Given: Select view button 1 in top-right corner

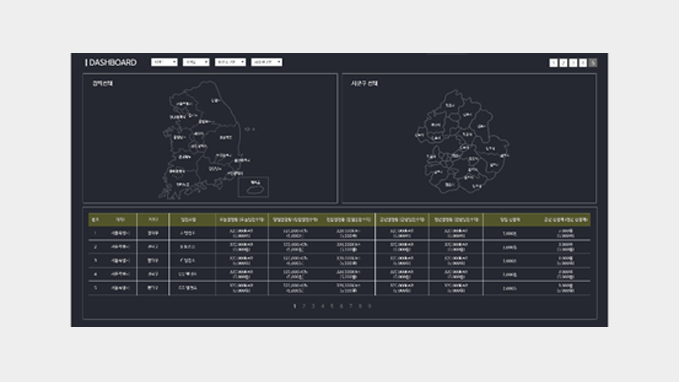Looking at the screenshot, I should [x=553, y=63].
